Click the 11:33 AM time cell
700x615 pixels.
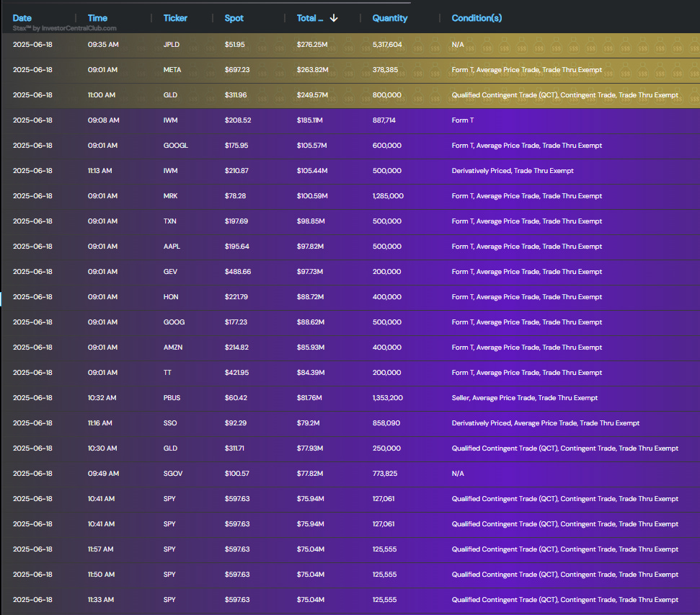point(100,600)
